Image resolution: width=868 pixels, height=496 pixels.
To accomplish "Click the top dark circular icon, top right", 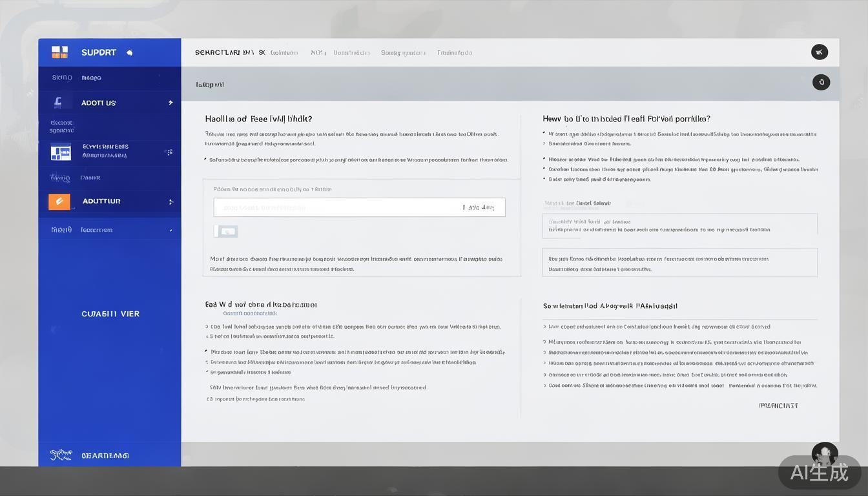I will click(819, 52).
